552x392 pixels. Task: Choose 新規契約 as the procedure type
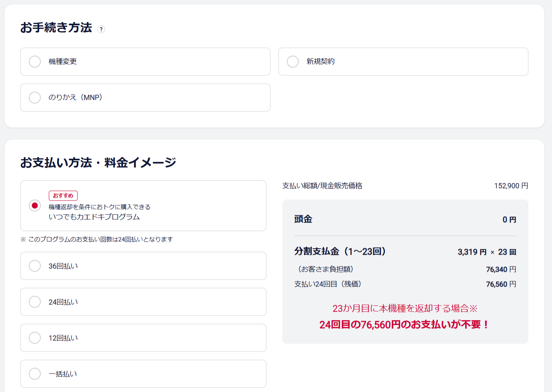293,62
